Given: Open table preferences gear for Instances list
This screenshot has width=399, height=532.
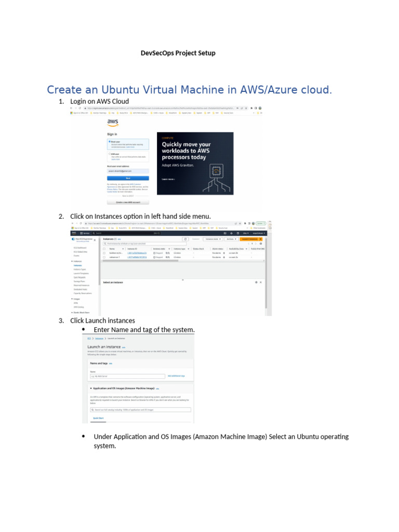Looking at the screenshot, I should [261, 244].
